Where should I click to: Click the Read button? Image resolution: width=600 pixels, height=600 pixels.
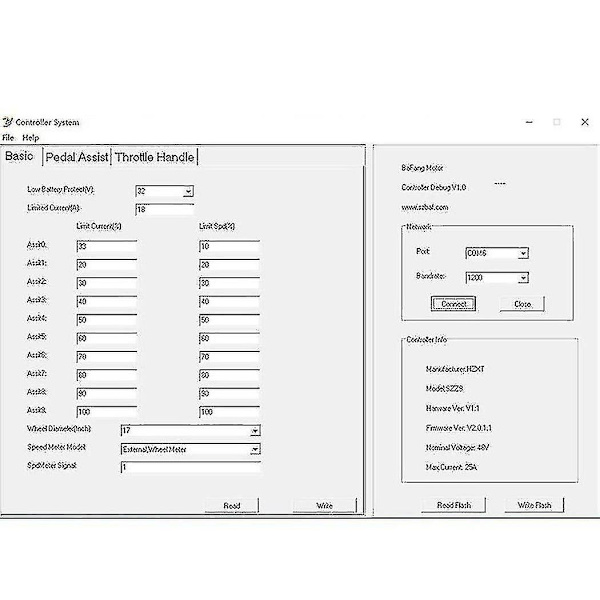[232, 505]
